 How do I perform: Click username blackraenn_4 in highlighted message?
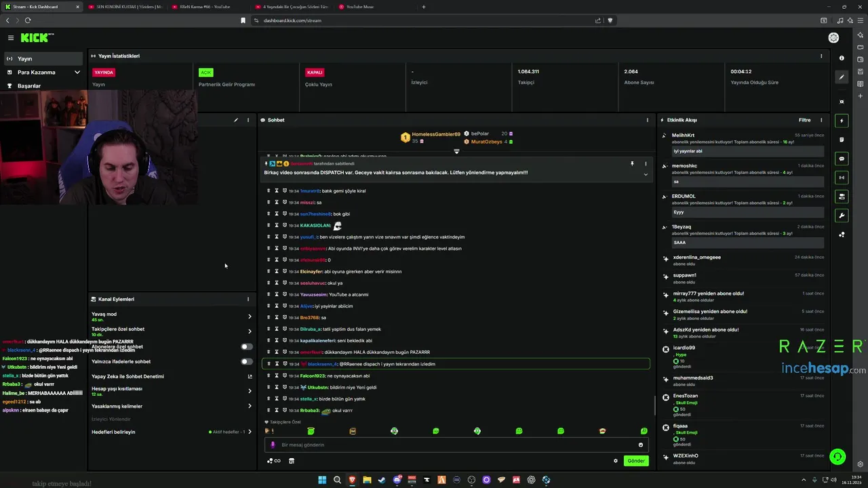pyautogui.click(x=322, y=364)
